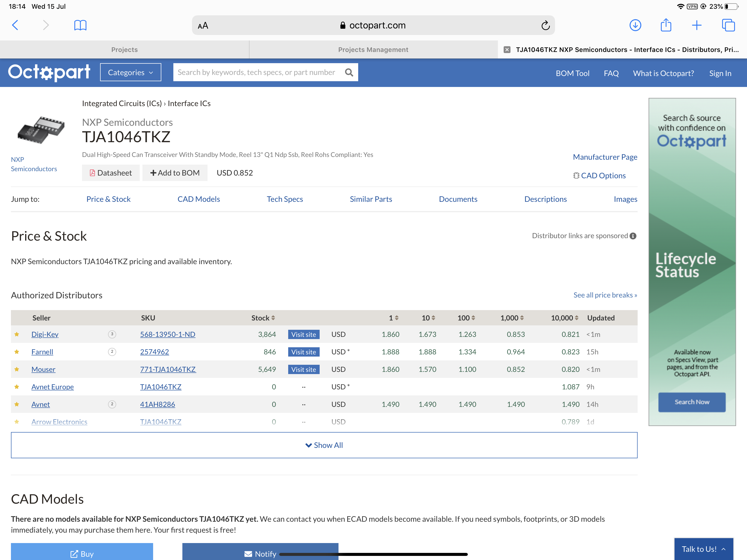The height and width of the screenshot is (560, 747).
Task: Click the Notify button
Action: click(x=260, y=552)
